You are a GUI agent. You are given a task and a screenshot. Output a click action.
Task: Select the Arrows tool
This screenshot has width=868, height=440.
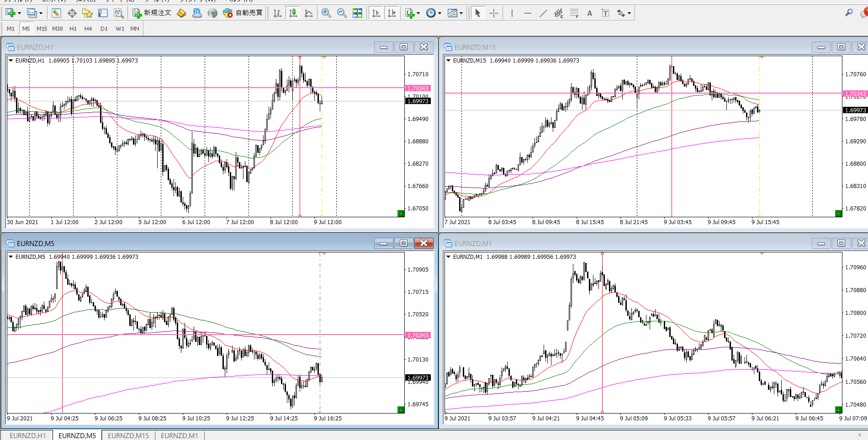click(x=621, y=13)
